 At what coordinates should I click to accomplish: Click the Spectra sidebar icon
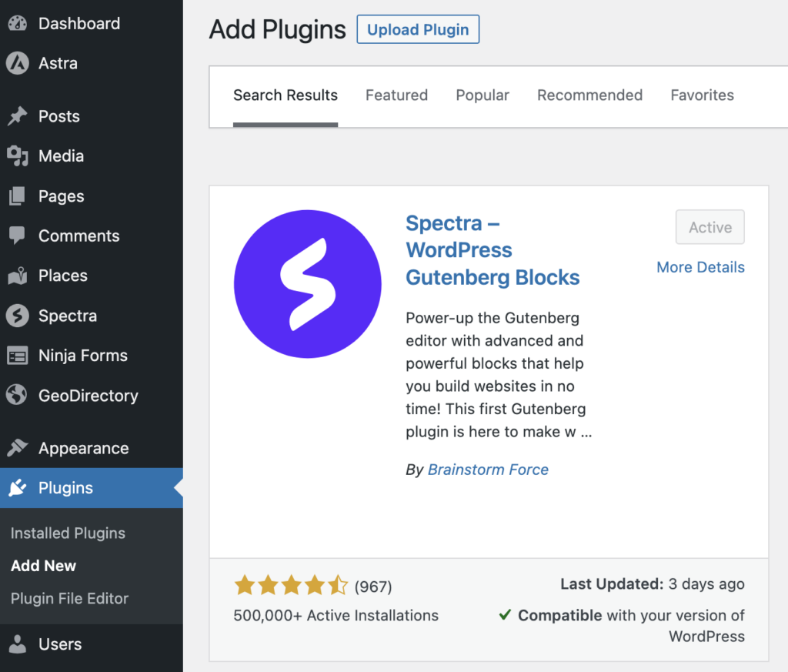17,316
